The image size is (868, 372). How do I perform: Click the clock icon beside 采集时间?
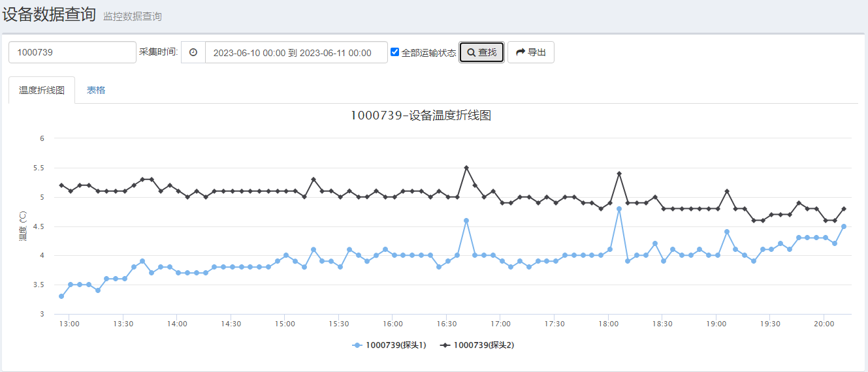coord(193,52)
